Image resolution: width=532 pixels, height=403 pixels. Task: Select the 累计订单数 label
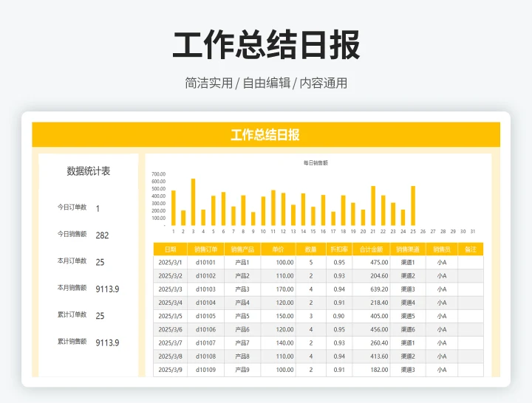coord(72,315)
